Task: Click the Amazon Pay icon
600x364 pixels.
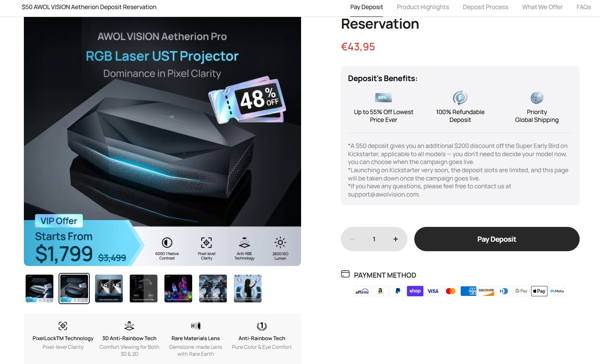Action: pyautogui.click(x=380, y=291)
